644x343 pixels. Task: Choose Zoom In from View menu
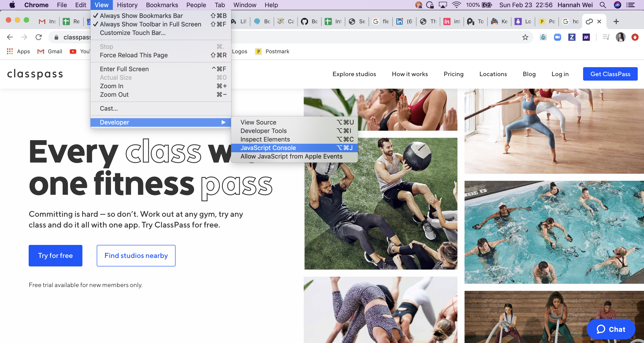click(161, 86)
